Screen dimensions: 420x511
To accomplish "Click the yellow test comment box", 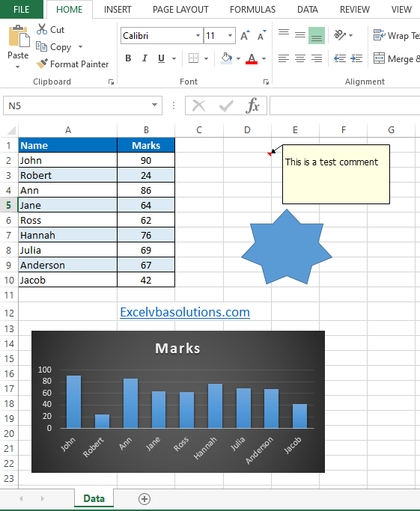I will coord(336,174).
